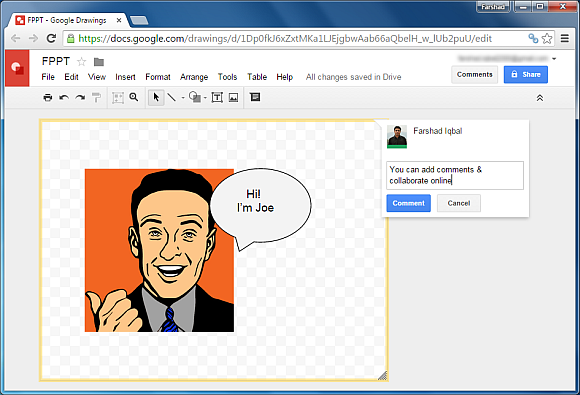Screen dimensions: 580x395
Task: Open the Table menu
Action: [257, 77]
